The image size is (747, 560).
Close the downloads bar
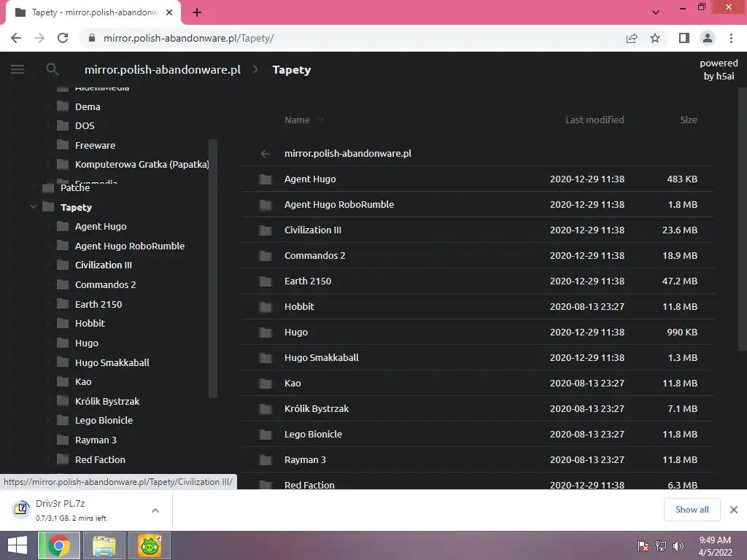pyautogui.click(x=734, y=510)
